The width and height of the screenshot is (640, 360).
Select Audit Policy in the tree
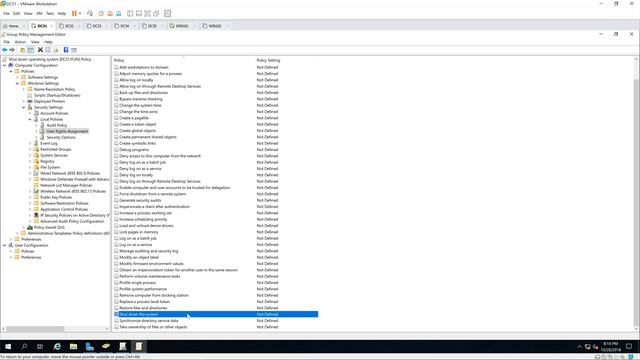56,125
